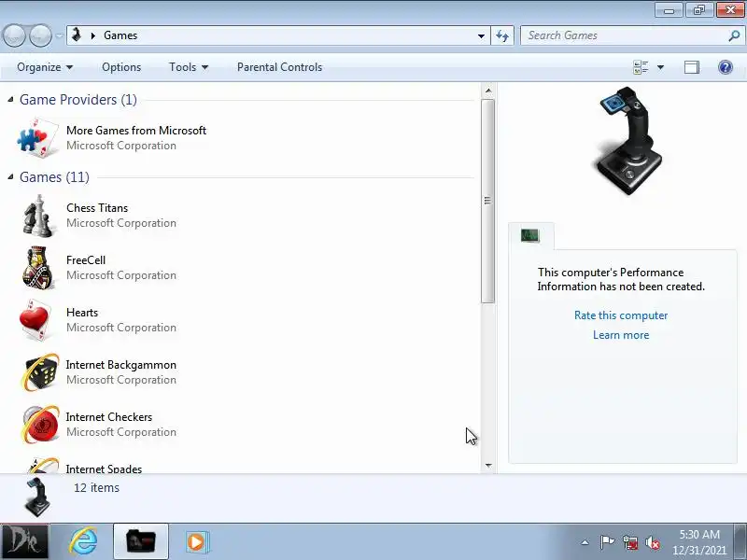747x560 pixels.
Task: Select the Hearts card icon
Action: pos(35,319)
